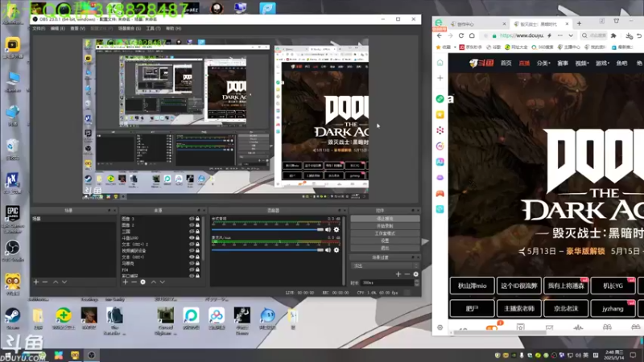Expand 视频 dropdown in Douyu navigation
644x362 pixels.
tap(581, 64)
